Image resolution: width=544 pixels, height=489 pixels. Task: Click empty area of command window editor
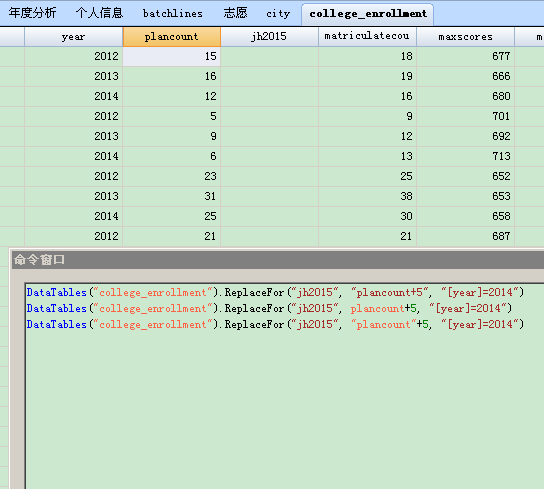[x=284, y=410]
